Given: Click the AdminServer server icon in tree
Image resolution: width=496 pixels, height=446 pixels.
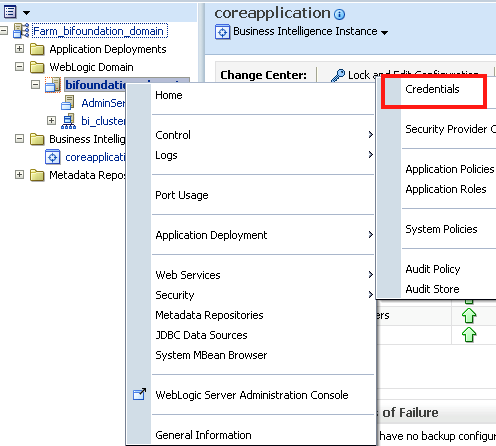Looking at the screenshot, I should coord(68,103).
